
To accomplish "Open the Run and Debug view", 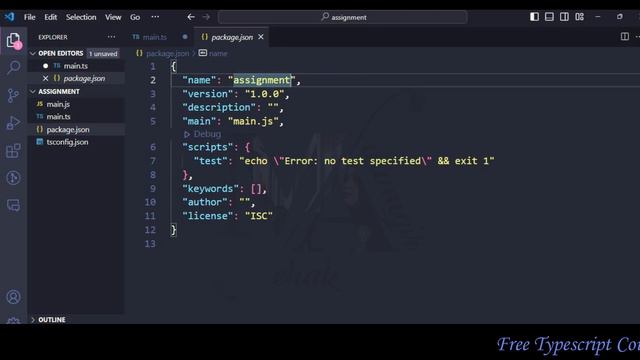I will (13, 123).
